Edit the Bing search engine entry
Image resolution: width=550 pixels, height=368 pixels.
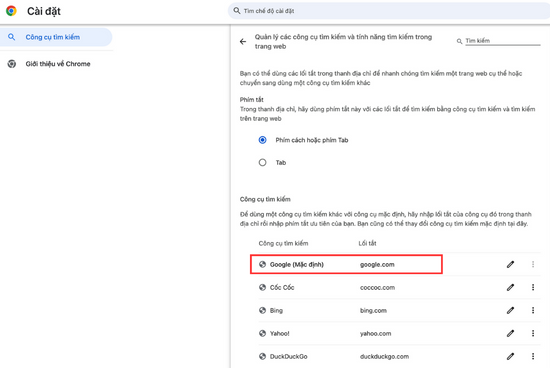[x=510, y=310]
